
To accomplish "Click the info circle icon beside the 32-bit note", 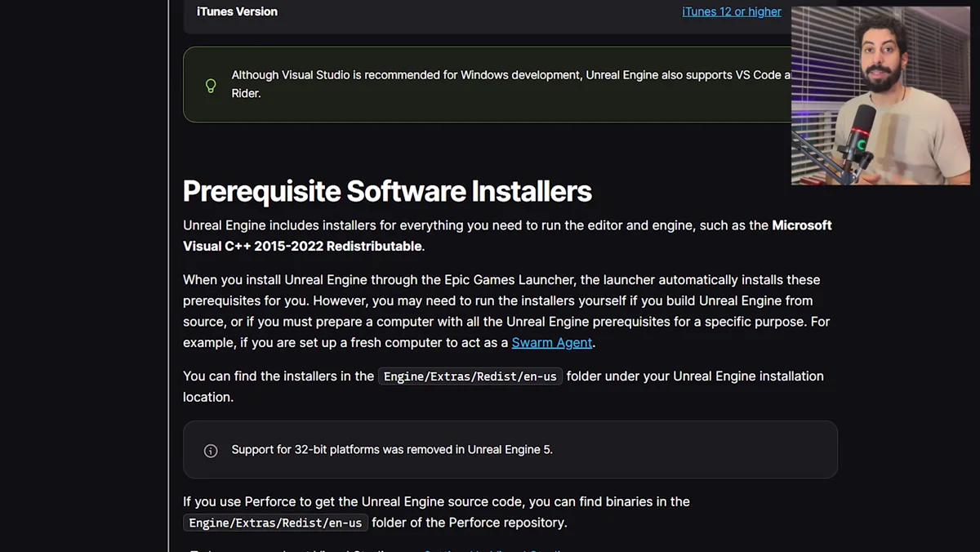I will (x=211, y=450).
